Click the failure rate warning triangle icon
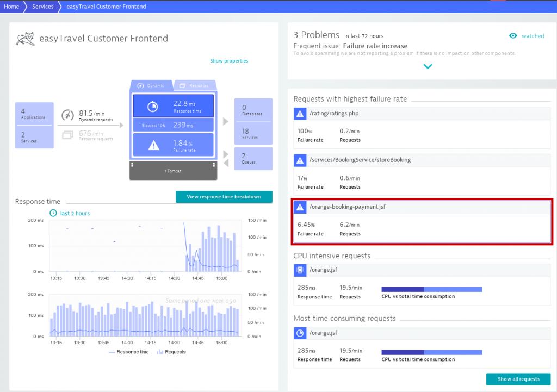Image resolution: width=557 pixels, height=392 pixels. pos(153,145)
